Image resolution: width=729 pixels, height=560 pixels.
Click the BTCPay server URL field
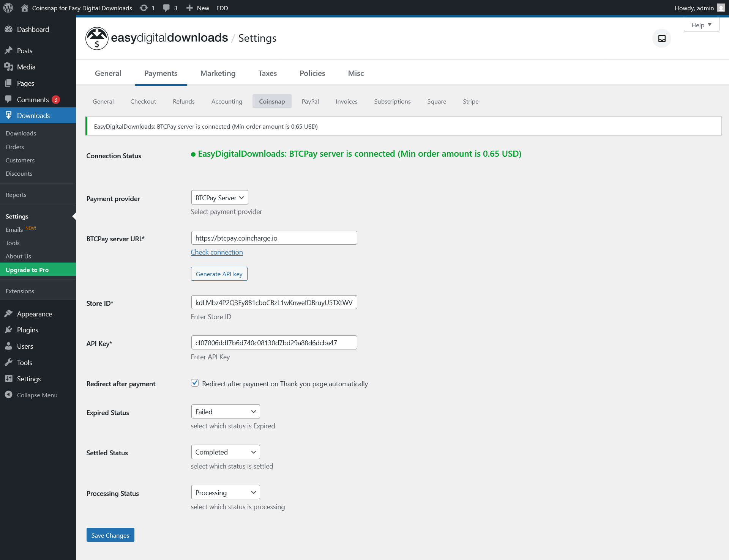point(274,238)
